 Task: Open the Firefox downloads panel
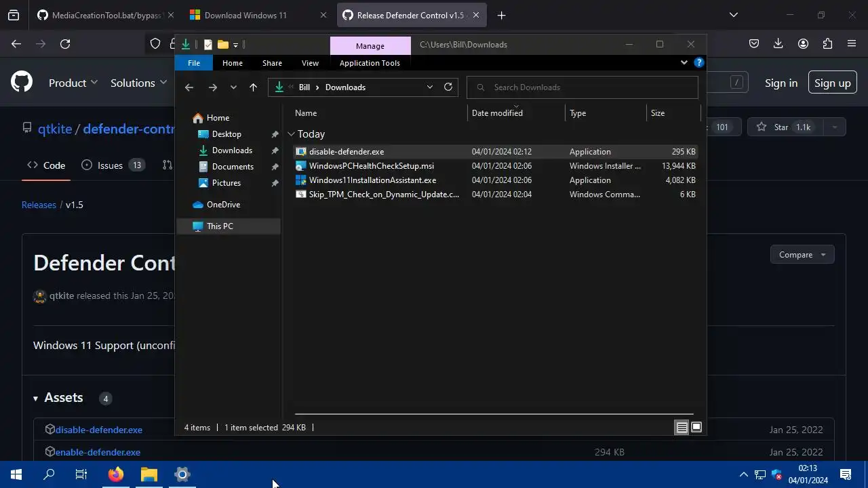(778, 44)
